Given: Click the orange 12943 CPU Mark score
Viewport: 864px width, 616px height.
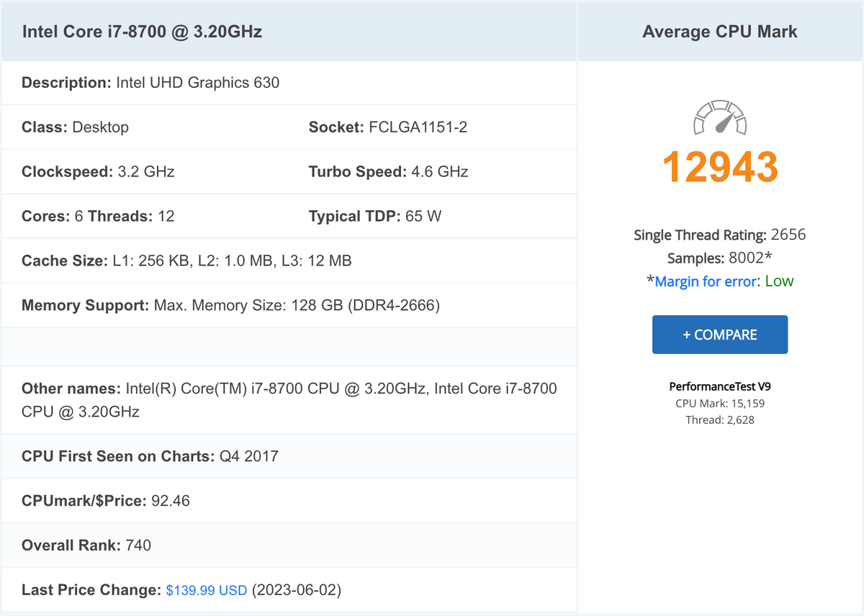Looking at the screenshot, I should click(719, 166).
